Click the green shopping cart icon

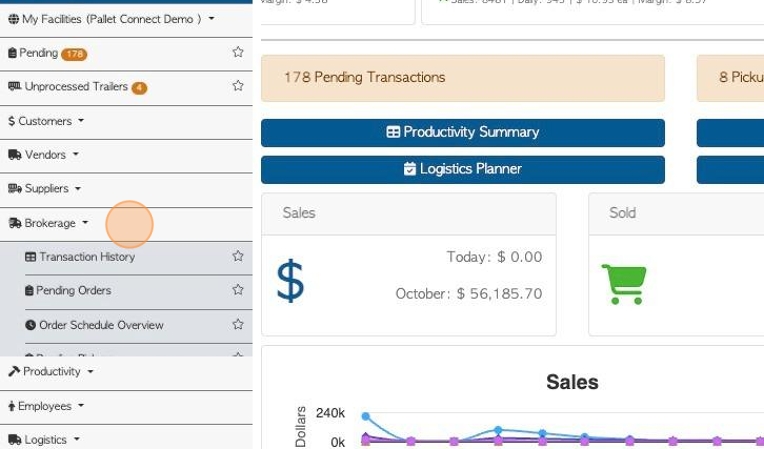(x=624, y=284)
